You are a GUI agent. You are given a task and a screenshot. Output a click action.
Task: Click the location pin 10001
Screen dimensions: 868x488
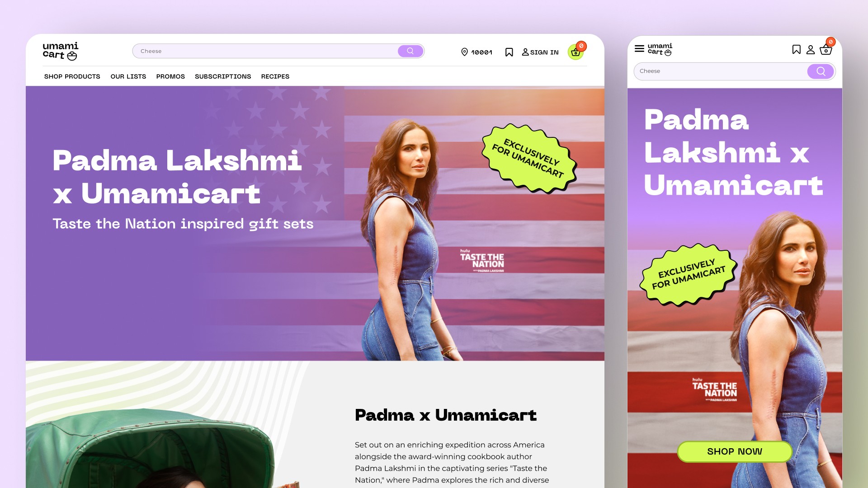pyautogui.click(x=476, y=52)
